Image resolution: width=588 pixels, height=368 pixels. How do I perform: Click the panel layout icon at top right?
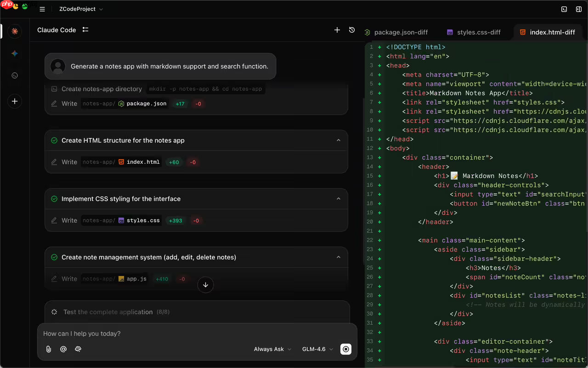pos(578,9)
